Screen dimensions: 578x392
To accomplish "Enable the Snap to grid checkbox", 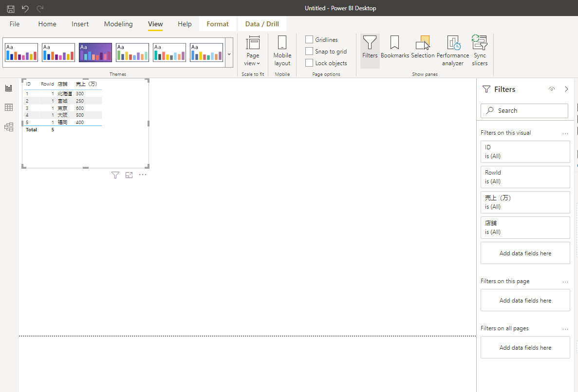I will pos(309,51).
